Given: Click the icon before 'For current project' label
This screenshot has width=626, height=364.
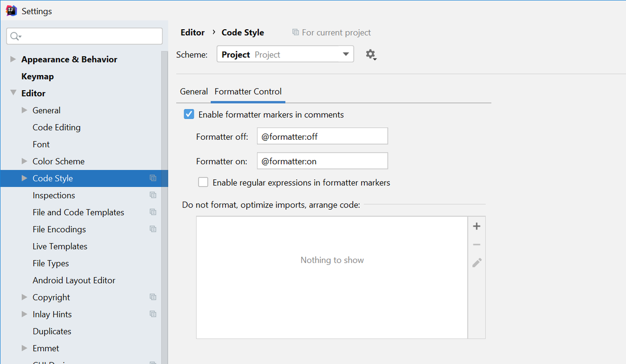Looking at the screenshot, I should 296,32.
